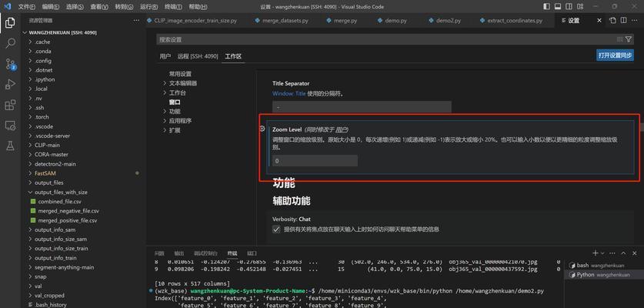The height and width of the screenshot is (308, 644).
Task: Open the Run and Debug view
Action: (x=10, y=84)
